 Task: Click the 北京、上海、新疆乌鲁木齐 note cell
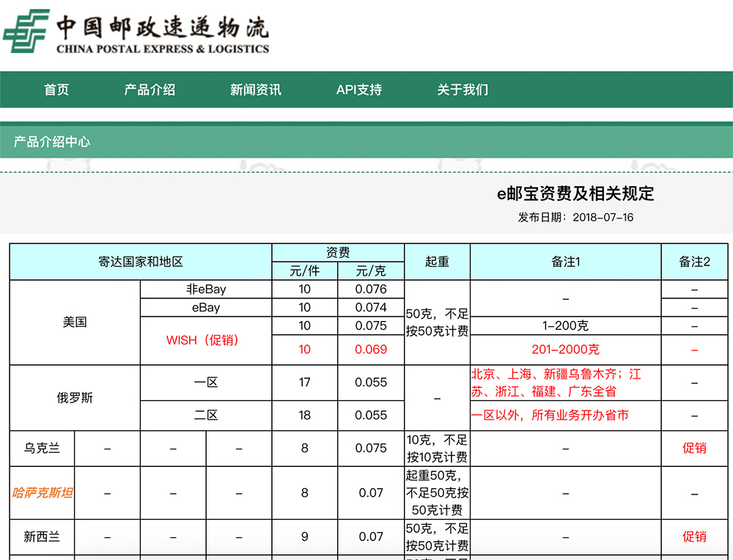click(x=566, y=383)
